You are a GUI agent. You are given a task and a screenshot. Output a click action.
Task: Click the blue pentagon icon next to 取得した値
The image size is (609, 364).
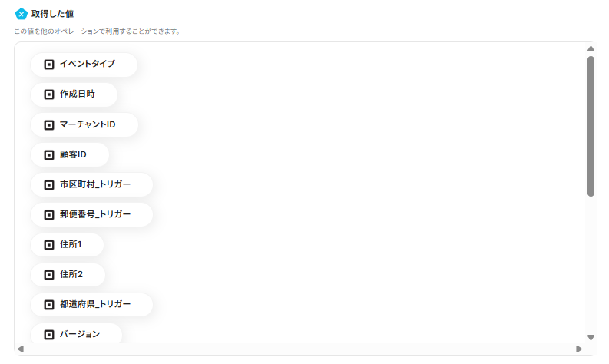click(21, 14)
